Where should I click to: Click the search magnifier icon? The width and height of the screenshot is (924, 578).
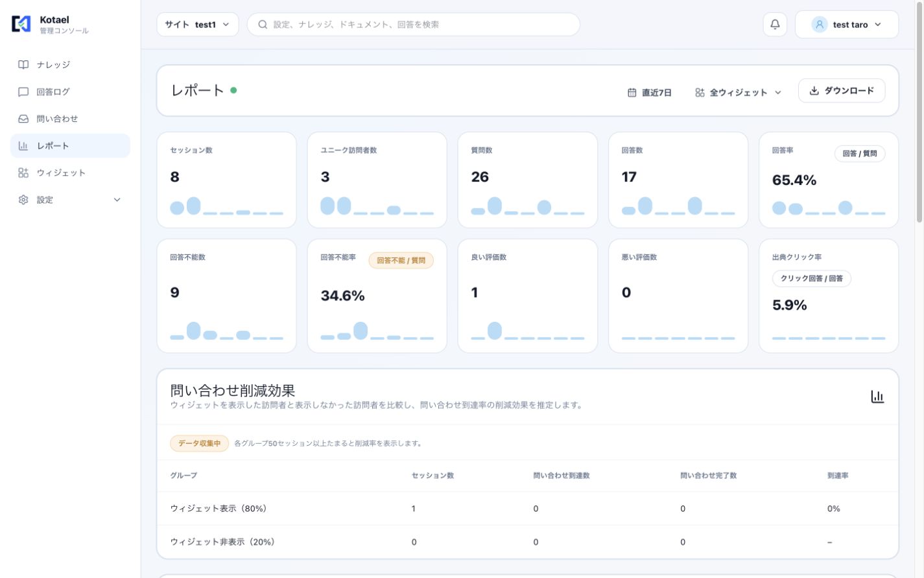(263, 25)
